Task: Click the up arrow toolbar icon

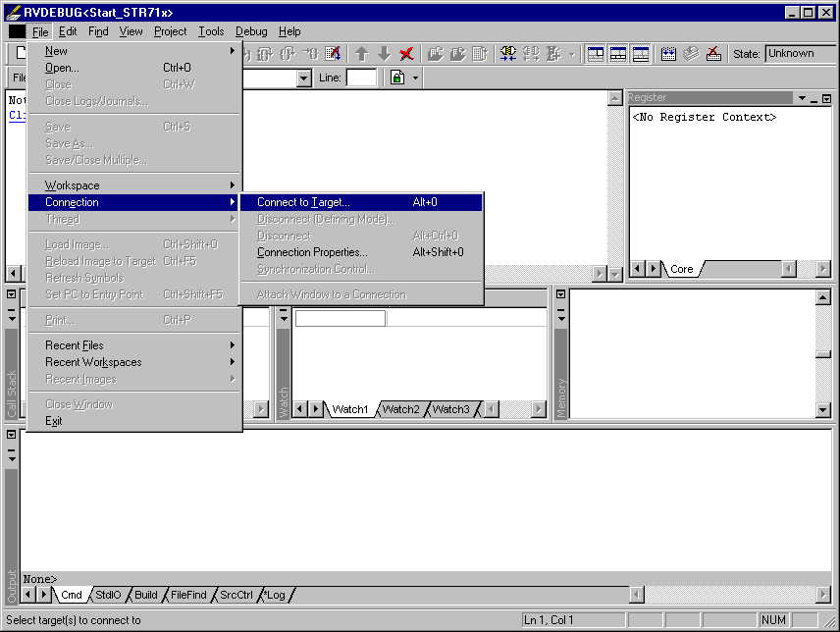Action: (x=362, y=54)
